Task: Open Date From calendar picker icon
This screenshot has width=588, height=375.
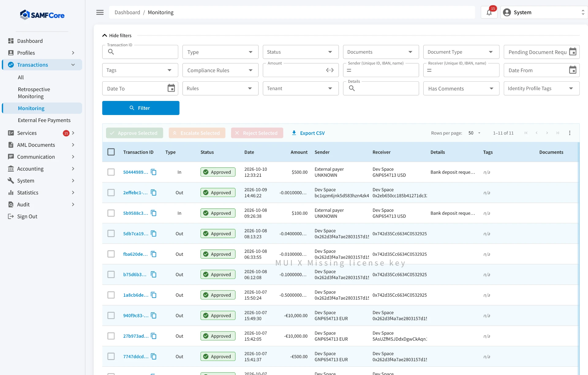Action: click(x=573, y=70)
